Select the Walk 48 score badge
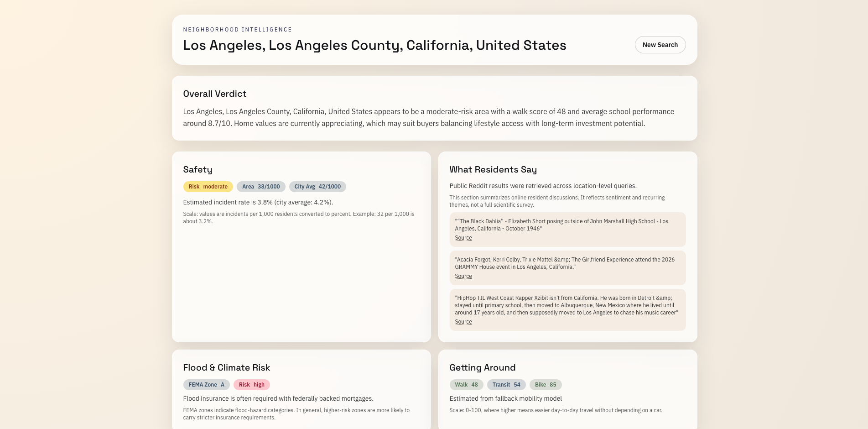Image resolution: width=868 pixels, height=429 pixels. tap(467, 385)
